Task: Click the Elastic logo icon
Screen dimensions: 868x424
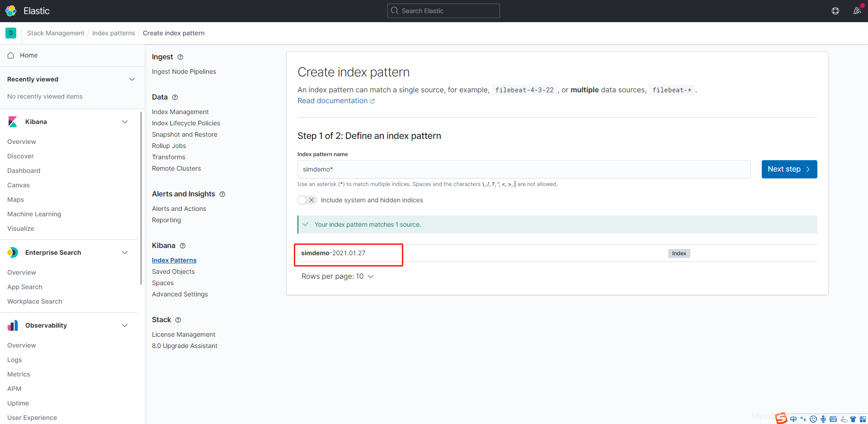Action: [x=11, y=11]
